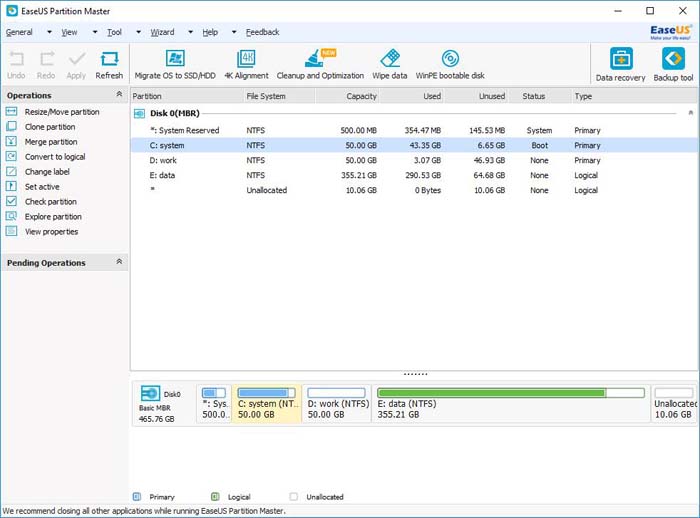Open the Wizard menu
This screenshot has width=700, height=518.
(x=162, y=32)
